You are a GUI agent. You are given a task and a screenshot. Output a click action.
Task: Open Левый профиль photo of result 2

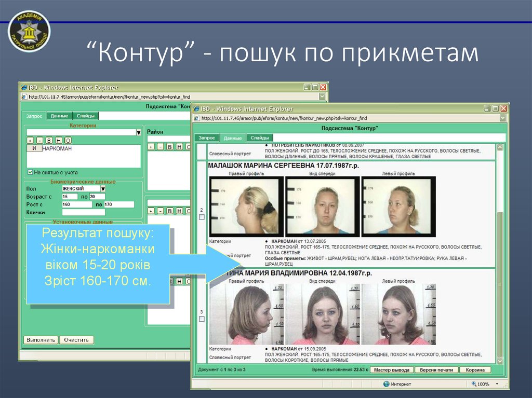pyautogui.click(x=398, y=207)
